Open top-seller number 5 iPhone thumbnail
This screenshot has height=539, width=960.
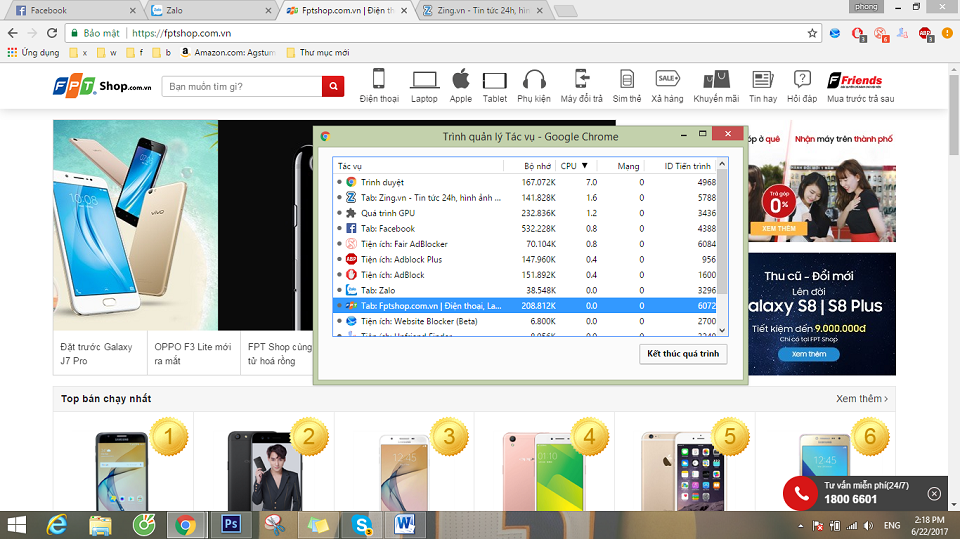point(683,470)
